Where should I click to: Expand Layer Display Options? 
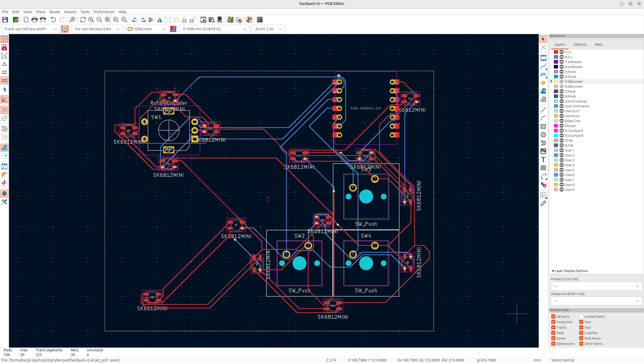[x=571, y=271]
